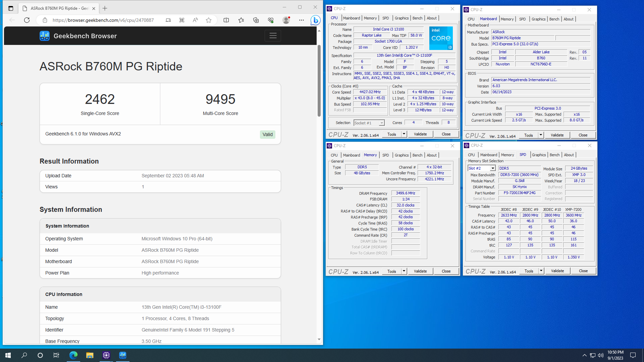Image resolution: width=644 pixels, height=362 pixels.
Task: Click scroll down arrow on page scrollbar
Action: pos(319,340)
